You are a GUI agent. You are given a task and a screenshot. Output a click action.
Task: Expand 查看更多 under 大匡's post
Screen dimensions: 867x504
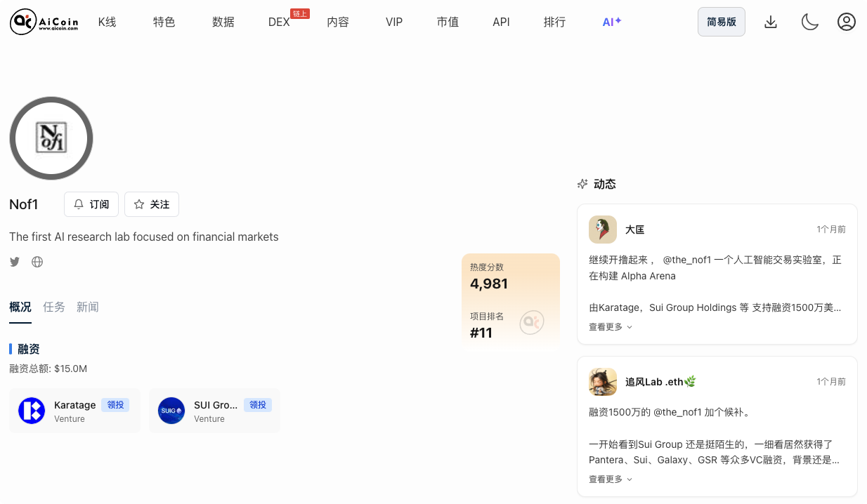(611, 327)
